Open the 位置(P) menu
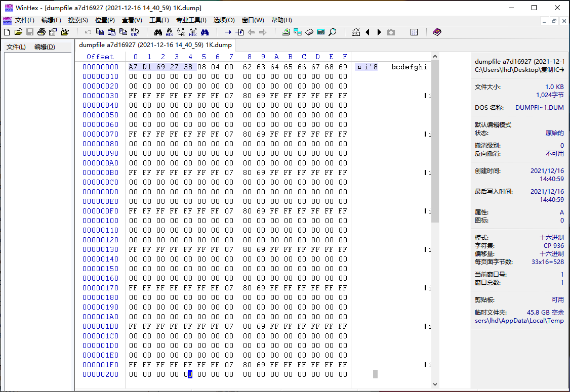Viewport: 570px width, 392px height. pyautogui.click(x=105, y=20)
